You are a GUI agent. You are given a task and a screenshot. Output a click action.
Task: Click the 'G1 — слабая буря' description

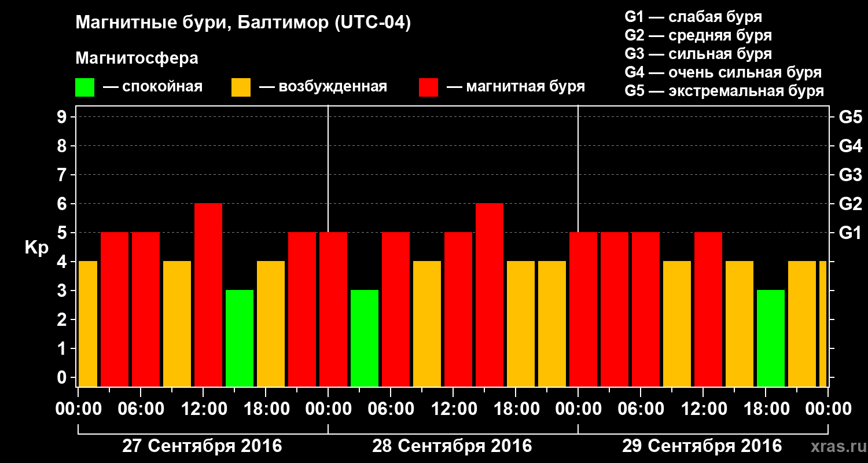[x=693, y=17]
